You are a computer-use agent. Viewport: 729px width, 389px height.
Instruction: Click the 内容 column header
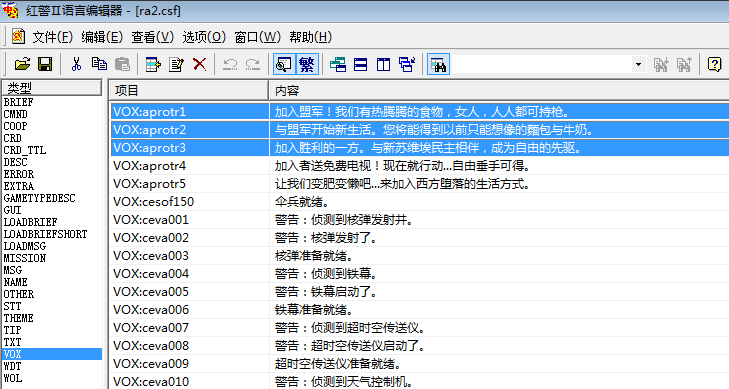[499, 90]
